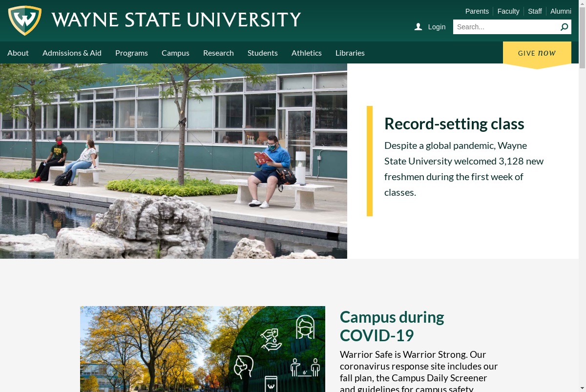
Task: Open the Programs menu
Action: (131, 53)
